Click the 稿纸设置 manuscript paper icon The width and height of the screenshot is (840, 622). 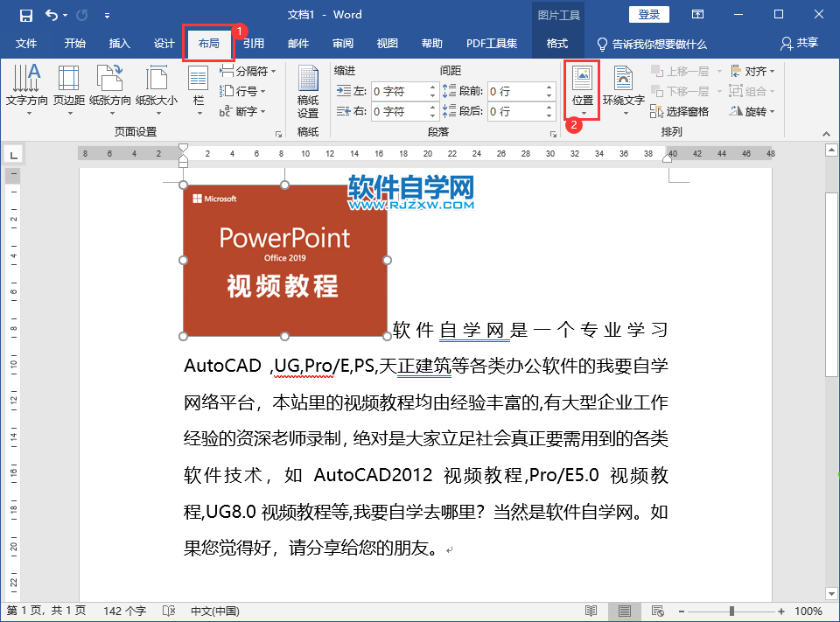pos(308,92)
